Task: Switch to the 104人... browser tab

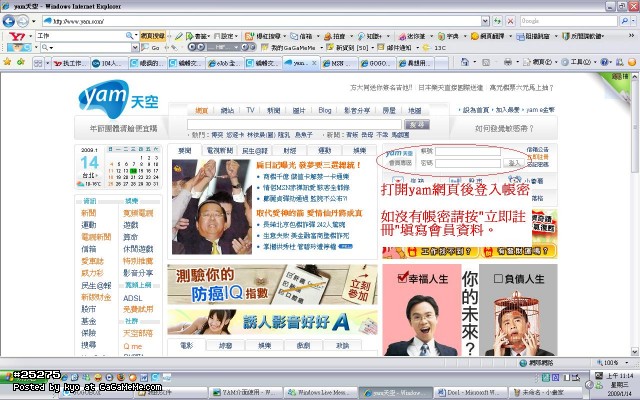Action: tap(109, 63)
